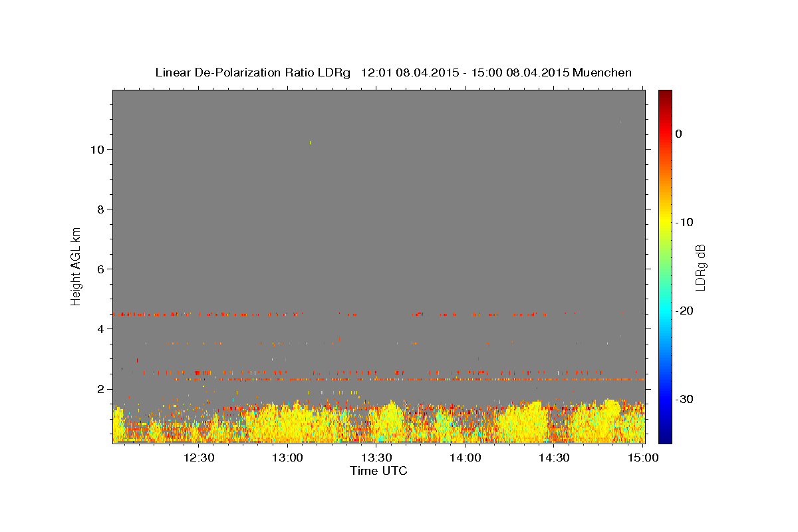Click the isolated data pixel near 10 km height
The height and width of the screenshot is (532, 798).
pos(310,142)
